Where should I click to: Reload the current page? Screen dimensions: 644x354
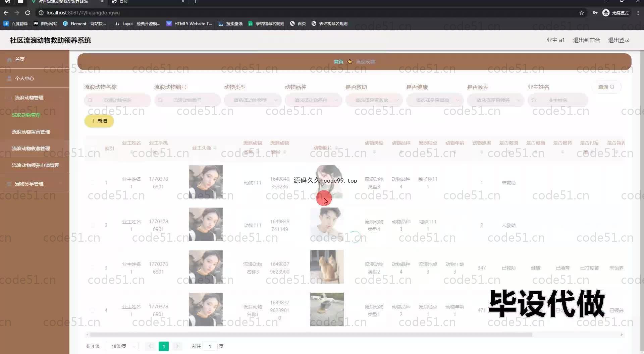pyautogui.click(x=28, y=13)
